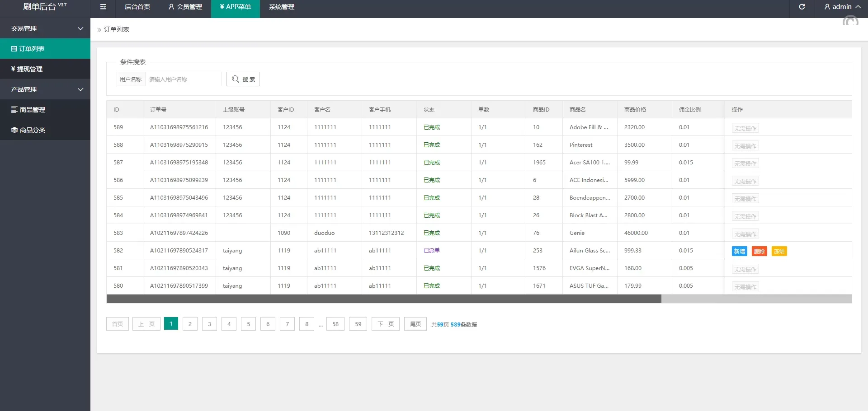Open 提现管理 in the sidebar

tap(45, 69)
